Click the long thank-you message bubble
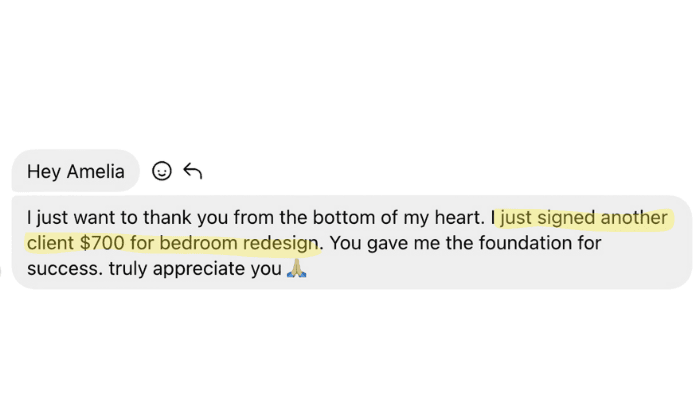The height and width of the screenshot is (400, 700). 350,243
